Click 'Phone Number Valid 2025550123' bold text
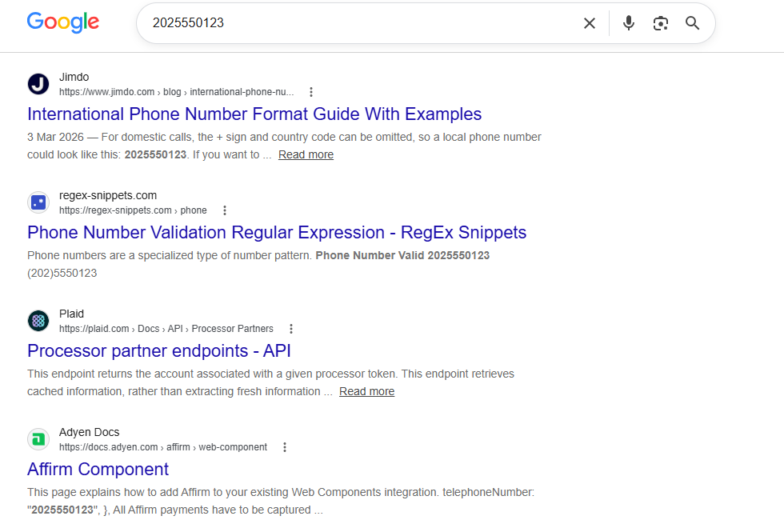The height and width of the screenshot is (532, 784). [x=402, y=255]
